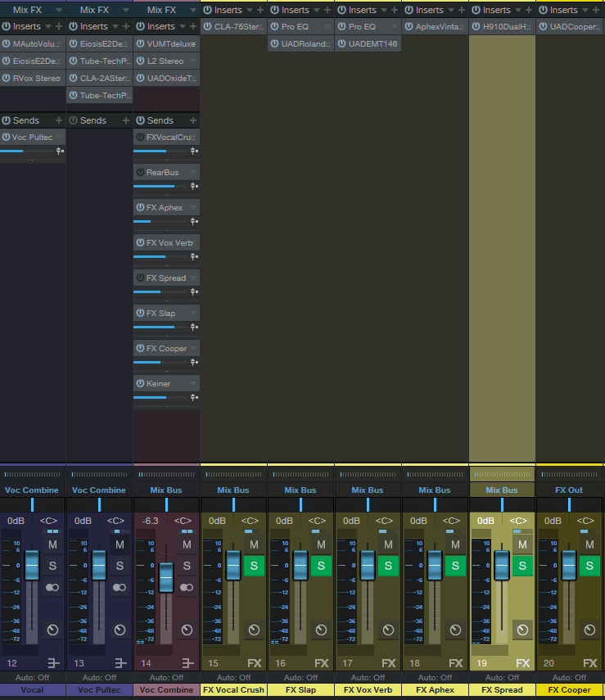Select the pink Voc Combine channel name label
The image size is (605, 700).
click(166, 689)
